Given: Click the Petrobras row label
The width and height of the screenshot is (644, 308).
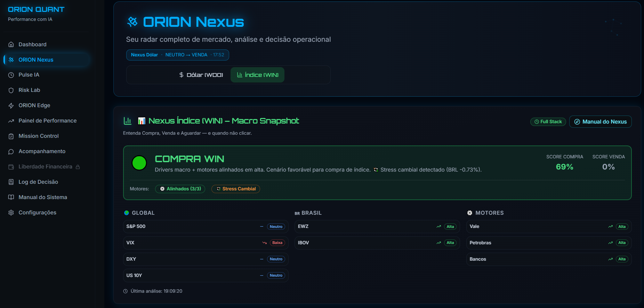Looking at the screenshot, I should (481, 243).
